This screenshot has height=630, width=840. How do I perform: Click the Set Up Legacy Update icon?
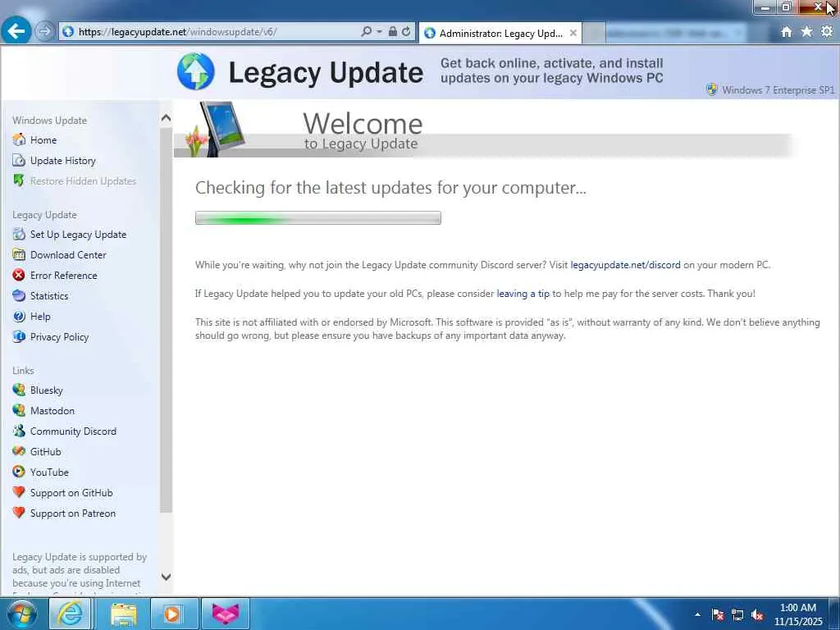pos(19,234)
